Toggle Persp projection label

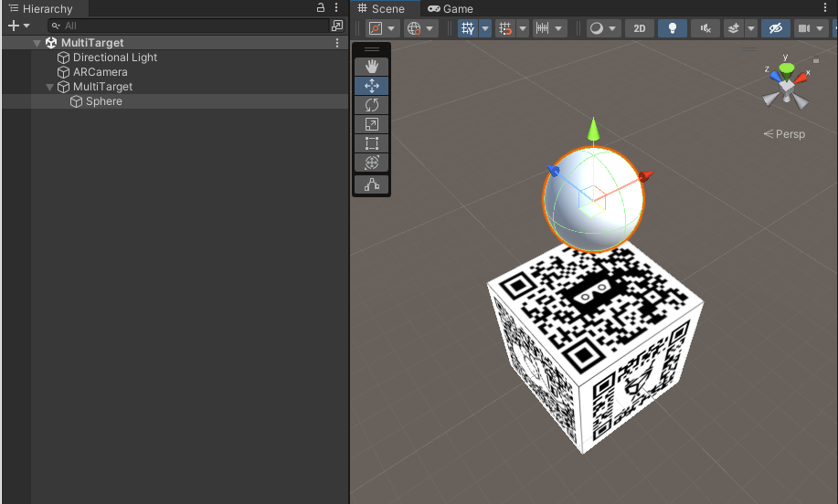click(x=784, y=134)
